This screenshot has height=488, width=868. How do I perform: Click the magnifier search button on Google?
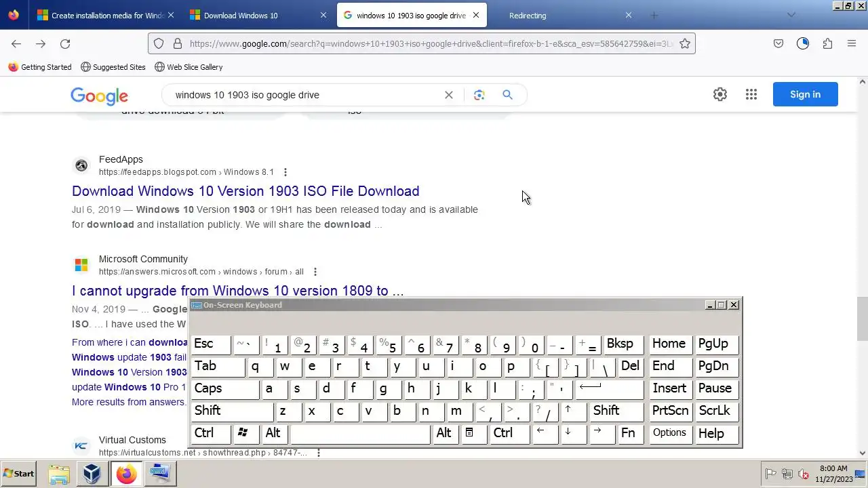point(507,95)
